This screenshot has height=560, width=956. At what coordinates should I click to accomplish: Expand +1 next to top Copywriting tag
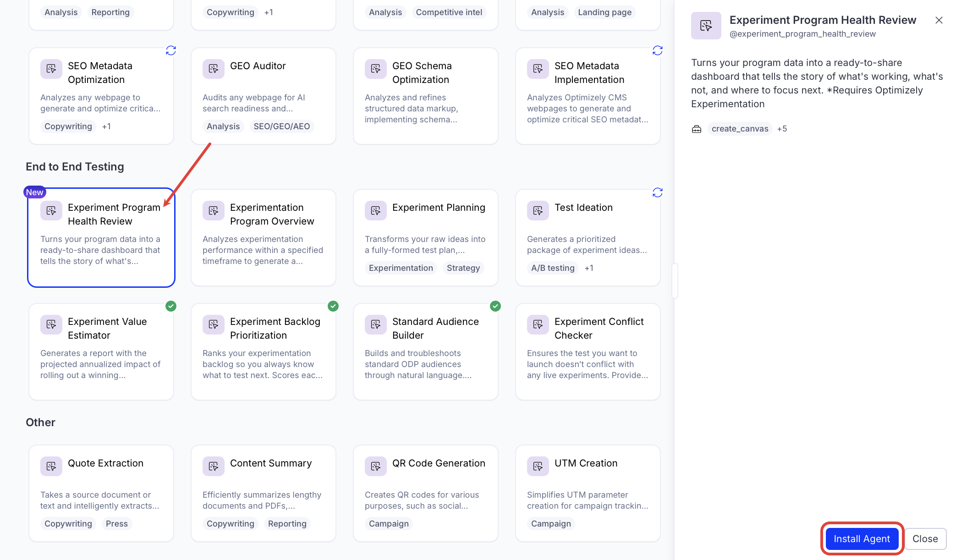[x=269, y=12]
